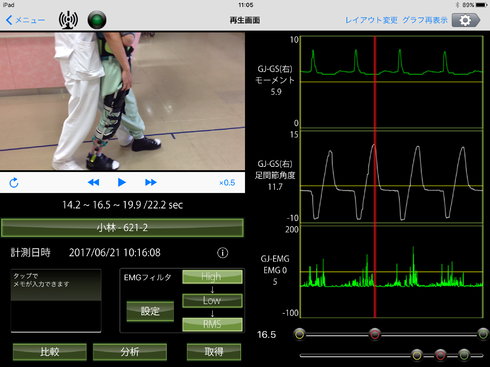Tap the wireless sensor antenna icon
Screen dimensions: 490x367
tap(68, 20)
